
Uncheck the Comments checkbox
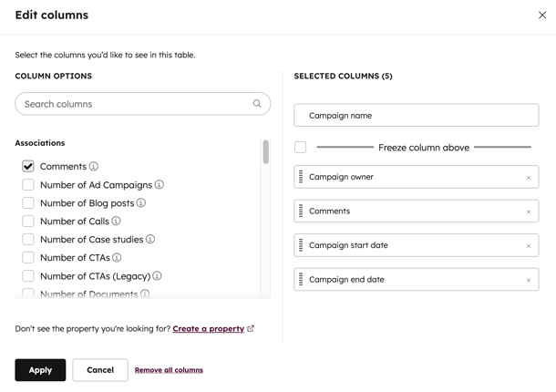[x=28, y=167]
